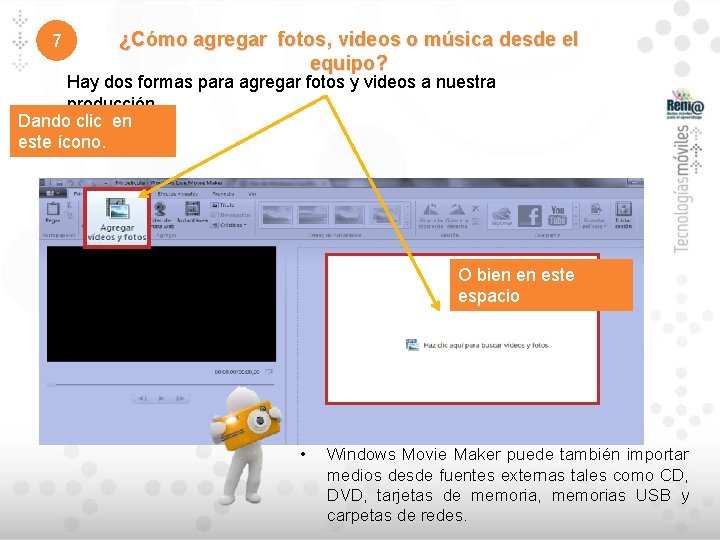Screen dimensions: 720x540
Task: Select the second AutoMovie theme thumbnail
Action: click(x=313, y=214)
